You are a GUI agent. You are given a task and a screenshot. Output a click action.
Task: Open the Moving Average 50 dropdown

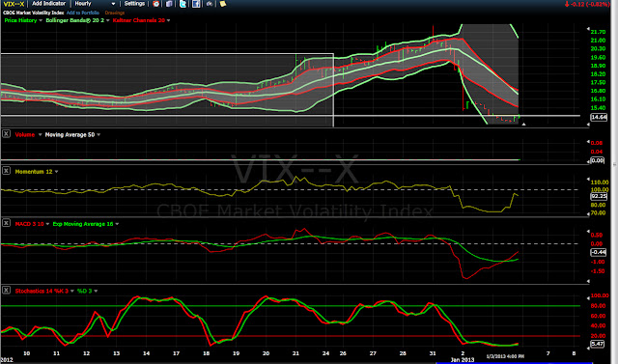(98, 135)
